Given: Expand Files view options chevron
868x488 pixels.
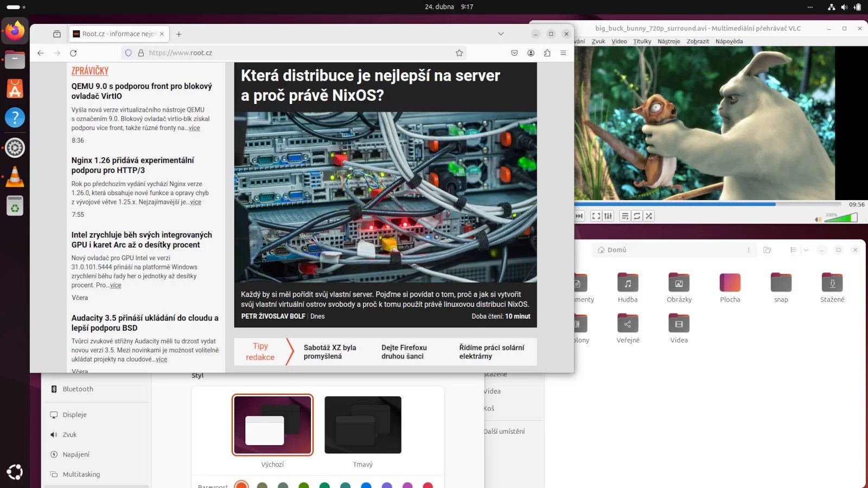Looking at the screenshot, I should [x=806, y=250].
